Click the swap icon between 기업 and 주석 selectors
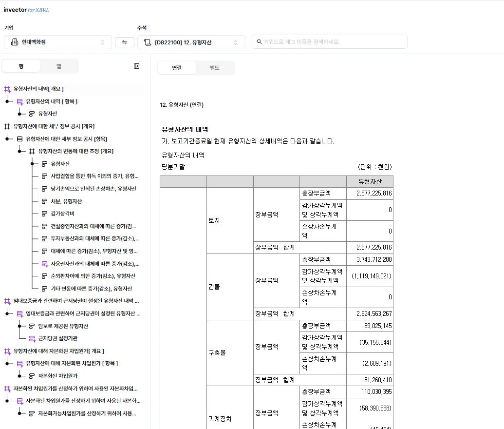This screenshot has height=429, width=504. (124, 42)
